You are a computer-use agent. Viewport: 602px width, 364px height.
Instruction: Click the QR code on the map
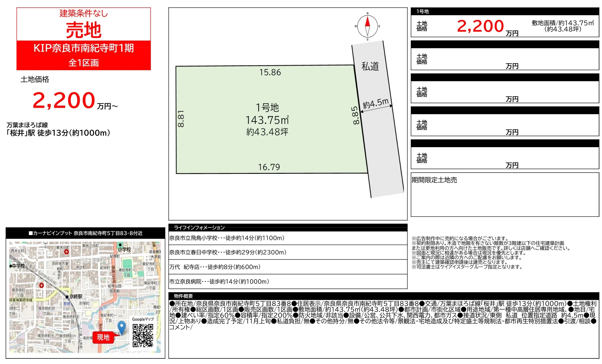(x=143, y=335)
